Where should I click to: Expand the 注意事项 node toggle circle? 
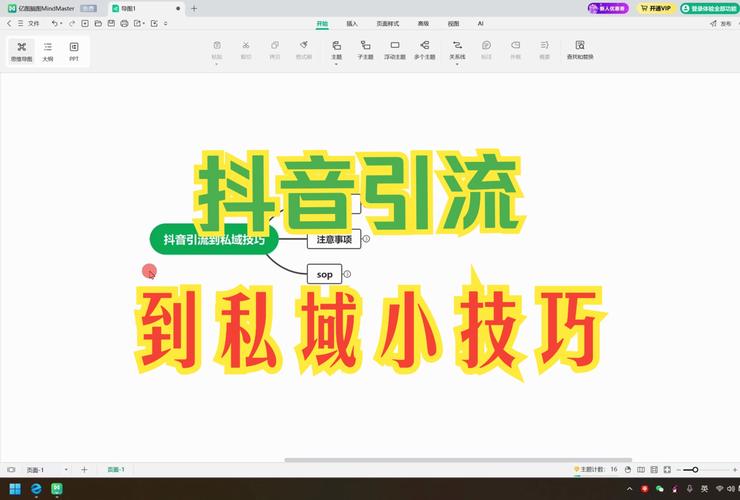click(366, 239)
